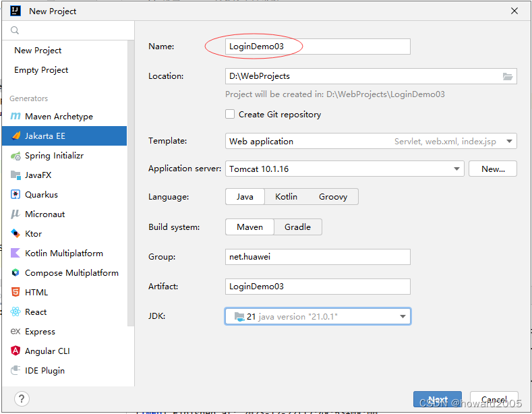Choose Gradle build system

tap(297, 227)
